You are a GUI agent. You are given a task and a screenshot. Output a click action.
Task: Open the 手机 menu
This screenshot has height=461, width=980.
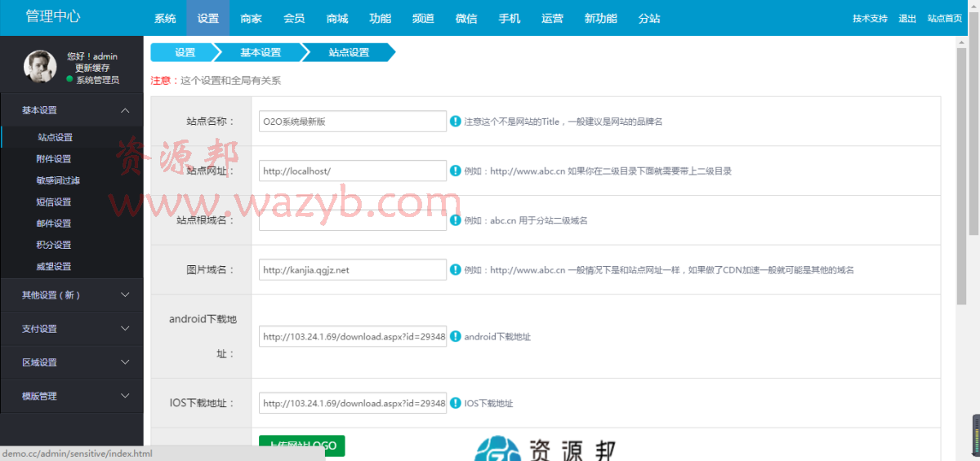coord(509,18)
